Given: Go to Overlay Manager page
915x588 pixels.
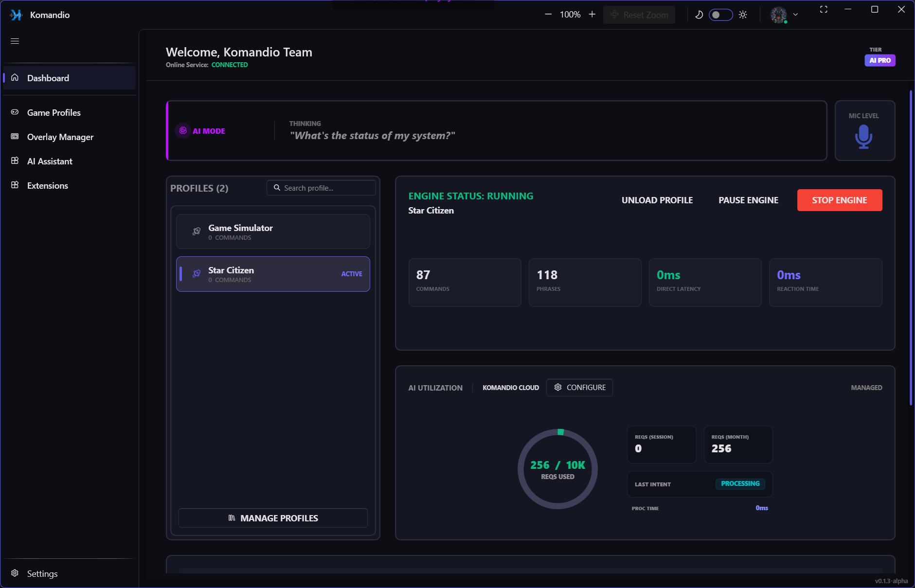Looking at the screenshot, I should coord(60,137).
